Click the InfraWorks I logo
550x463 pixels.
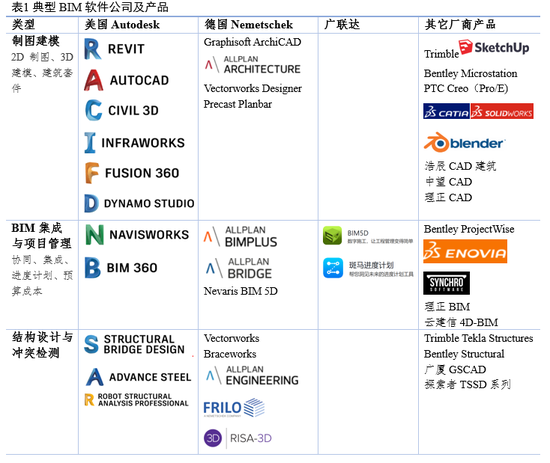click(x=90, y=142)
